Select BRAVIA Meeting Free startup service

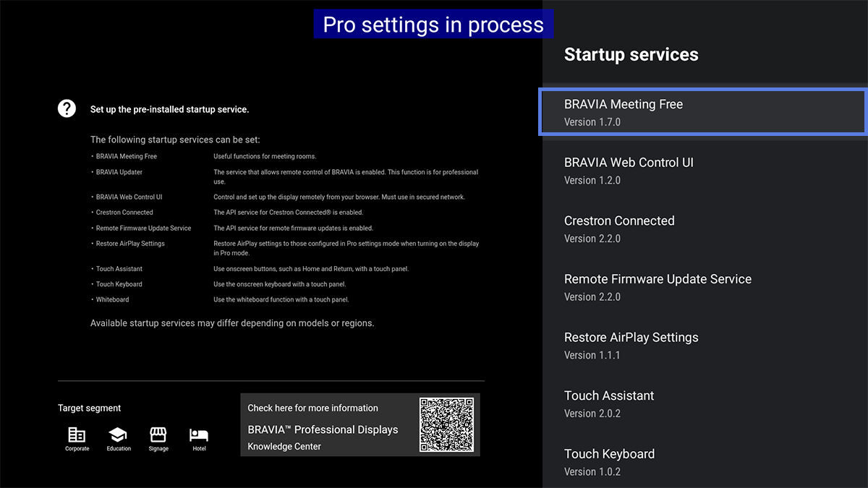point(702,112)
